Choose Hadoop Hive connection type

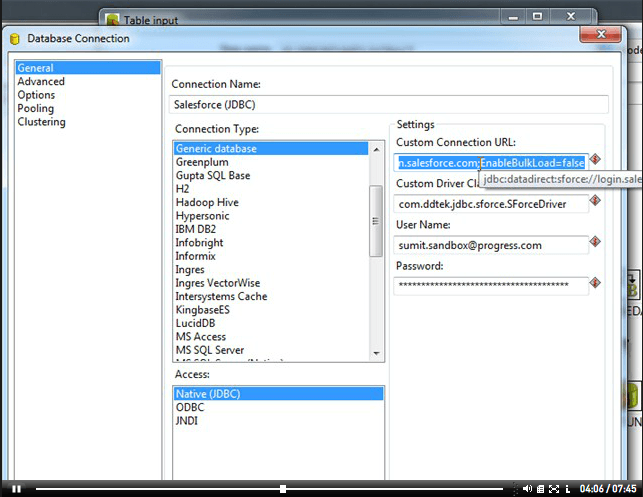[208, 202]
